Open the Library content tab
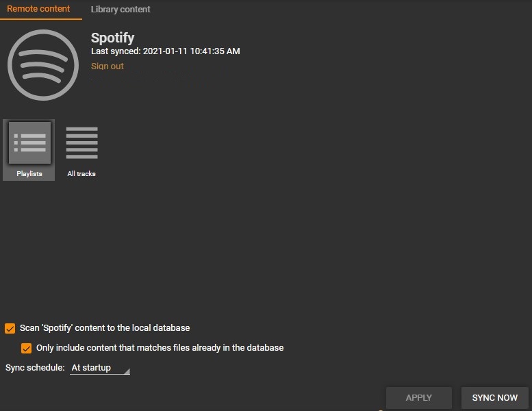Image resolution: width=532 pixels, height=411 pixels. click(x=121, y=10)
